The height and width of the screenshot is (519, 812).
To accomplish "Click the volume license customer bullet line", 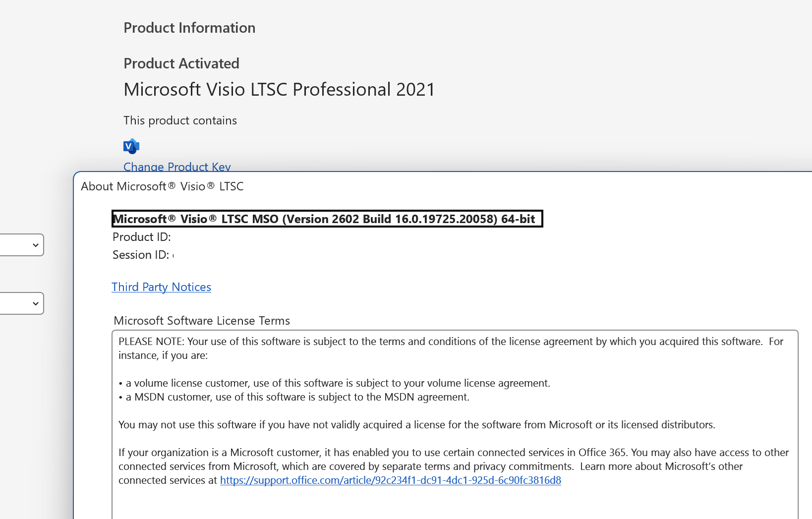I will pyautogui.click(x=335, y=383).
